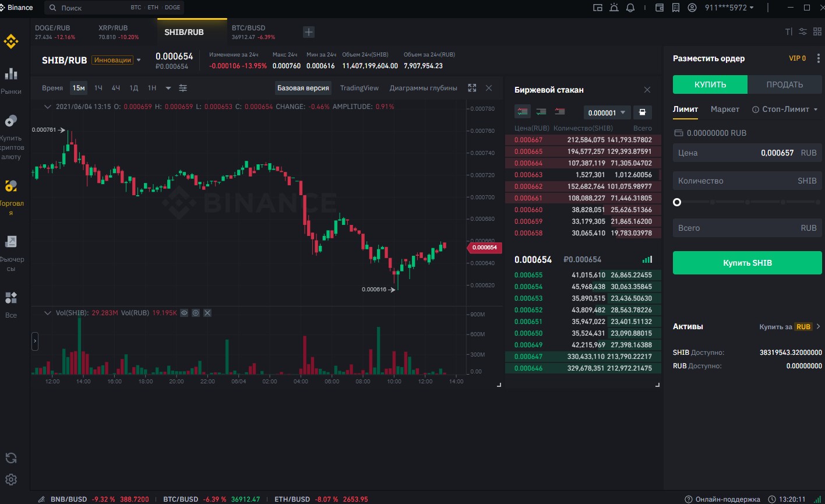Select the 1Ч timeframe

click(98, 88)
